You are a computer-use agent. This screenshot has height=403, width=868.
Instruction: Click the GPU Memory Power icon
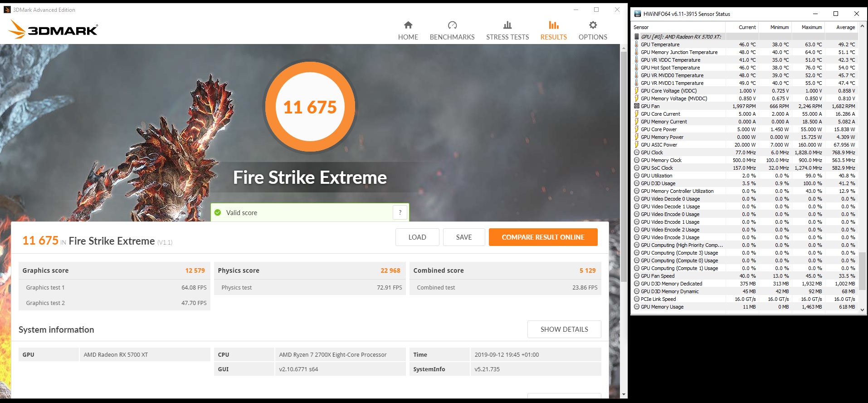pyautogui.click(x=636, y=137)
